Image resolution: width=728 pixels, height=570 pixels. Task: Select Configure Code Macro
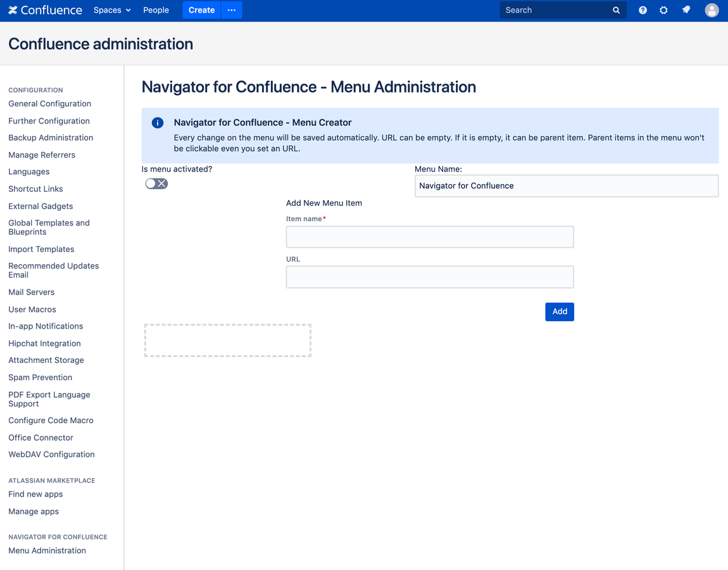[51, 421]
